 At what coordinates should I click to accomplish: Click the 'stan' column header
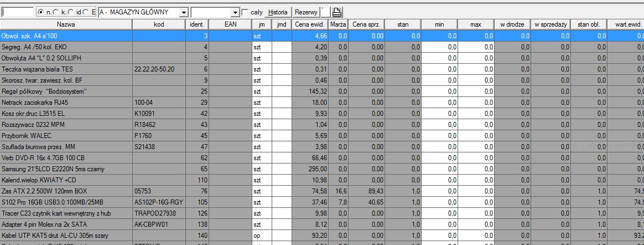click(x=403, y=24)
